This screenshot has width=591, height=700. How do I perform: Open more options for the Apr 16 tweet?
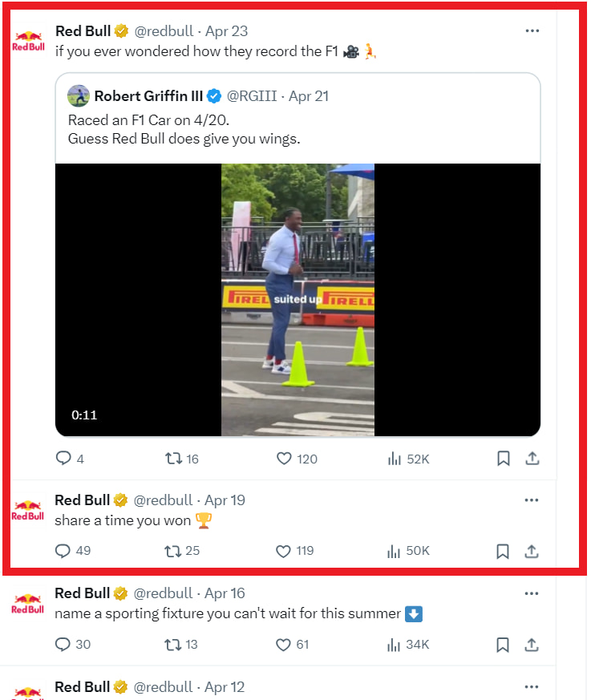pos(532,593)
